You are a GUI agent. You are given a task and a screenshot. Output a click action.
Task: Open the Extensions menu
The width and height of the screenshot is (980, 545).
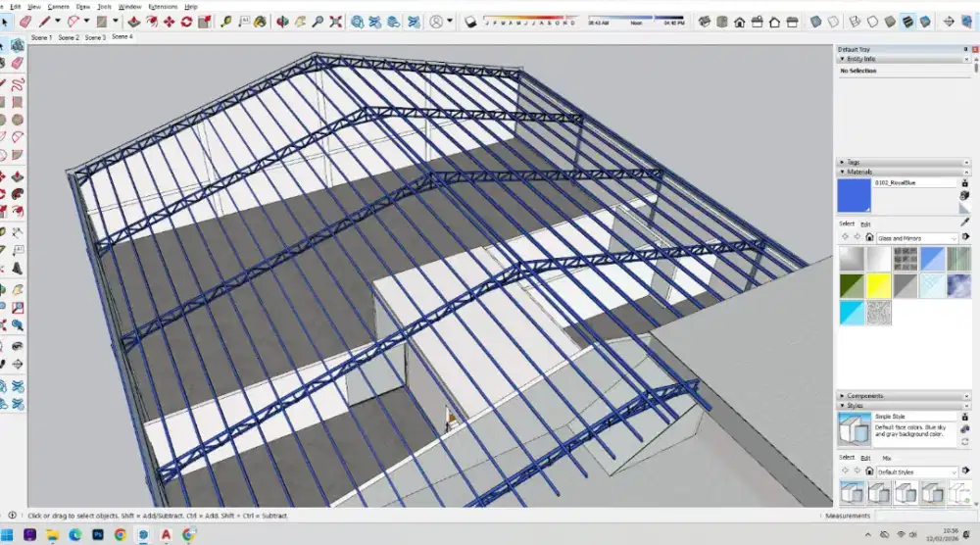click(163, 6)
